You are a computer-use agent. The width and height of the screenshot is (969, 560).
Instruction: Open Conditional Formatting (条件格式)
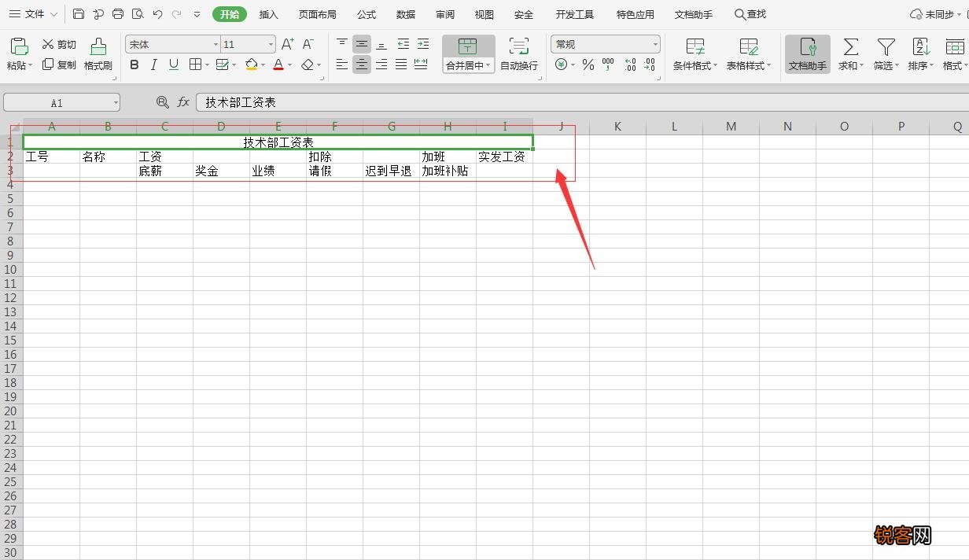pos(695,54)
